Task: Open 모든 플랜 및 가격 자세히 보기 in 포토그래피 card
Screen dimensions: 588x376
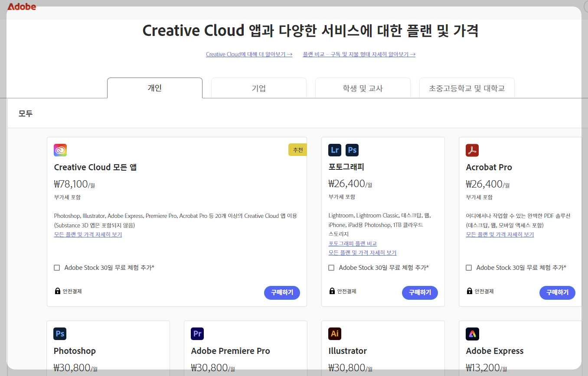Action: point(363,253)
